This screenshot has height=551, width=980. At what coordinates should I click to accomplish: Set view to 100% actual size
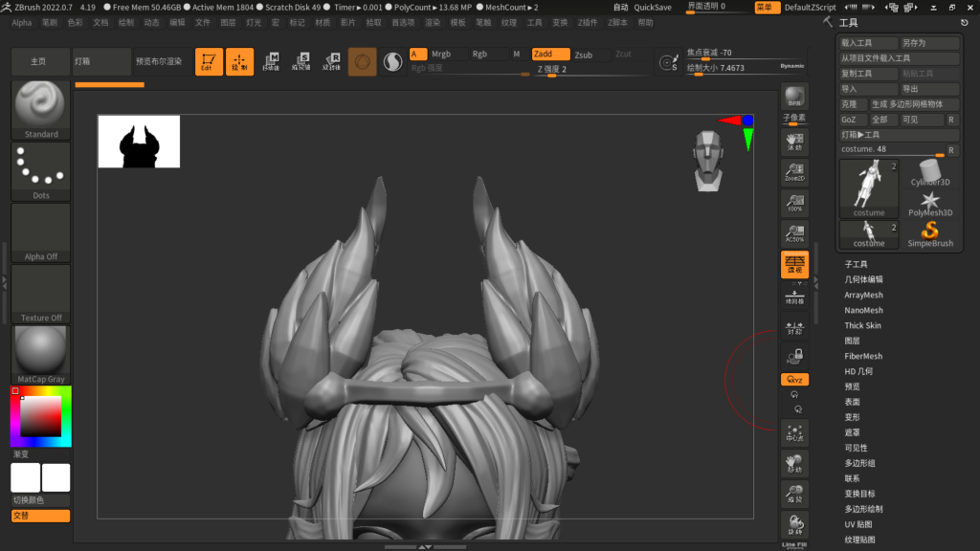[794, 203]
